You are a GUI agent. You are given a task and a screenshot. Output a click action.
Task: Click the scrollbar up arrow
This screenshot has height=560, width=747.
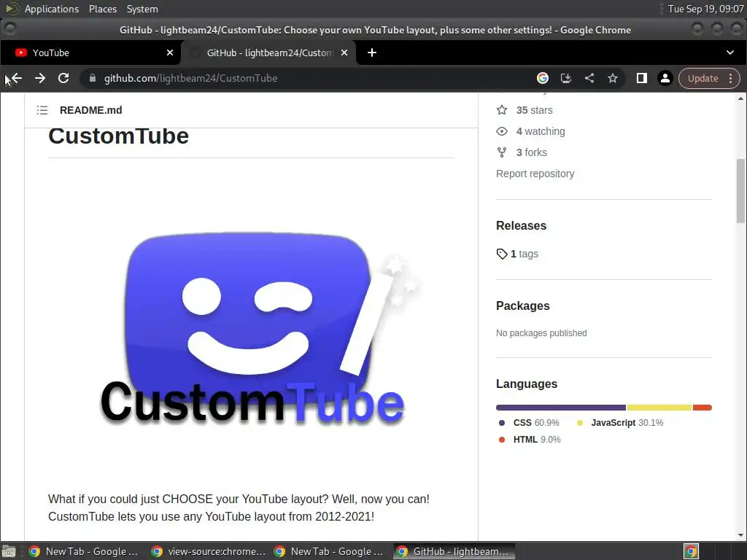[x=741, y=98]
